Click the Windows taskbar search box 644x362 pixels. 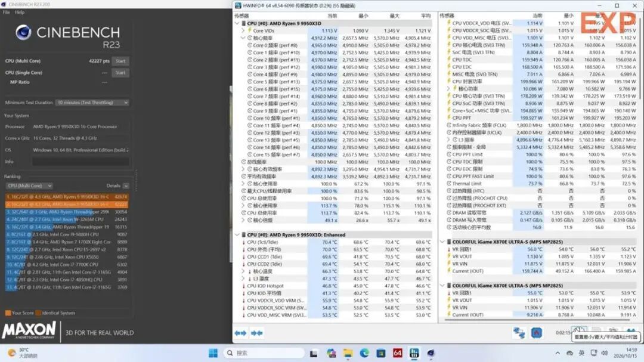[x=264, y=353]
